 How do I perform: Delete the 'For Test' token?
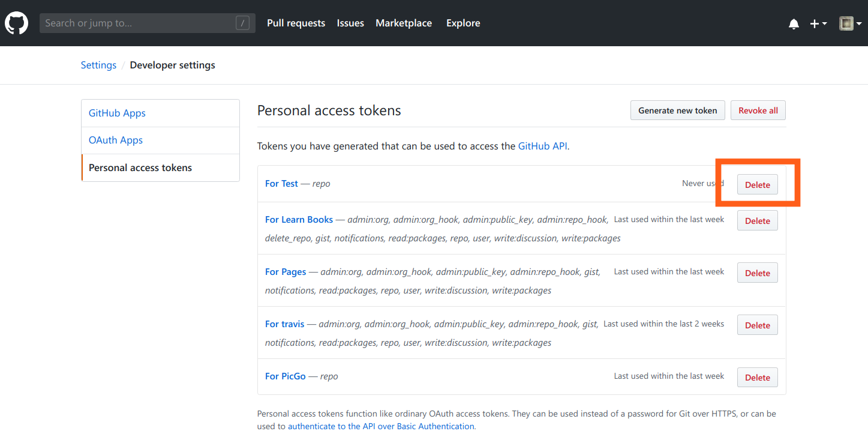(758, 185)
